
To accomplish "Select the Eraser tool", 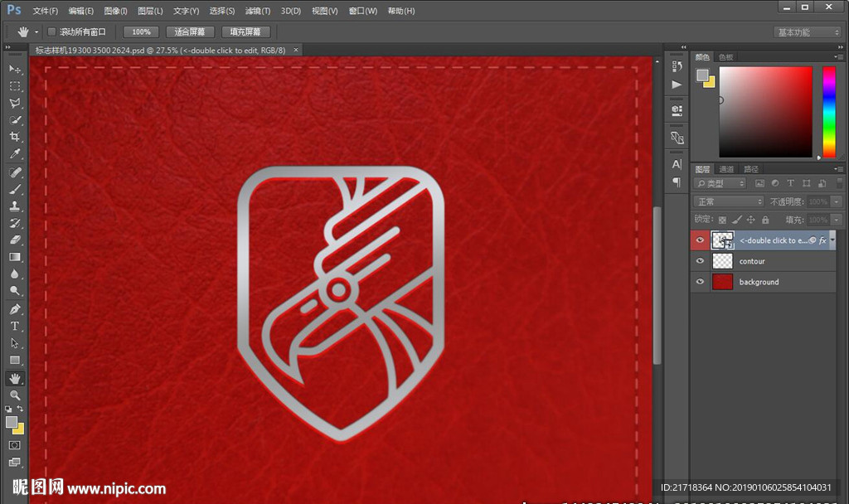I will pos(15,240).
